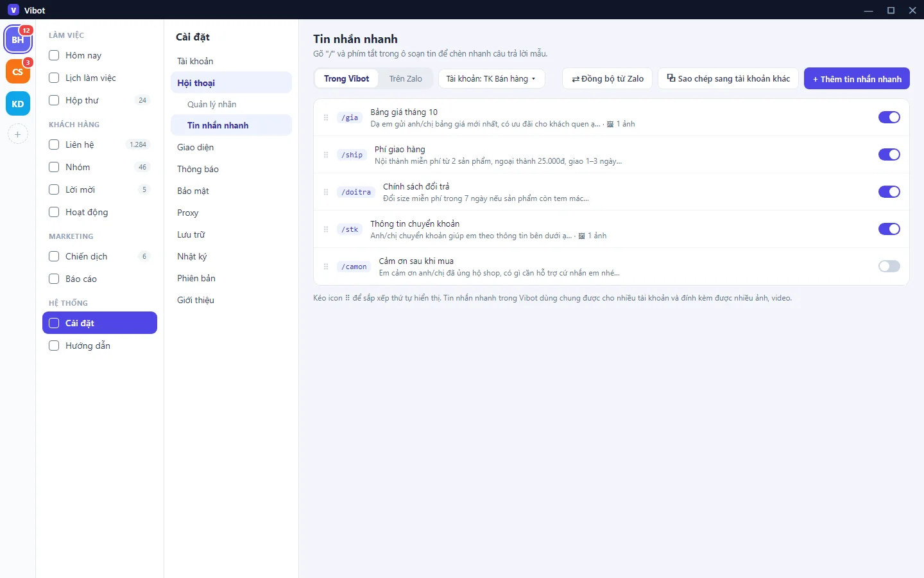Open Hoạt động activity in sidebar
Screen dimensions: 924x578
point(99,212)
